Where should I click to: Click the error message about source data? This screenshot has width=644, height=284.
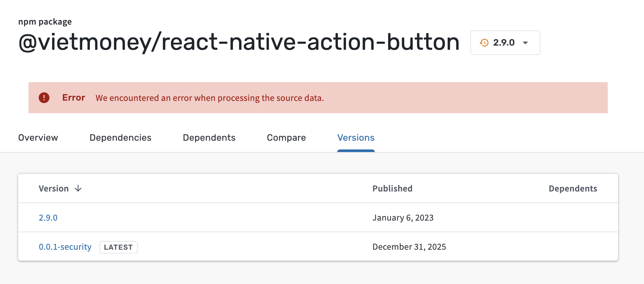click(x=210, y=98)
